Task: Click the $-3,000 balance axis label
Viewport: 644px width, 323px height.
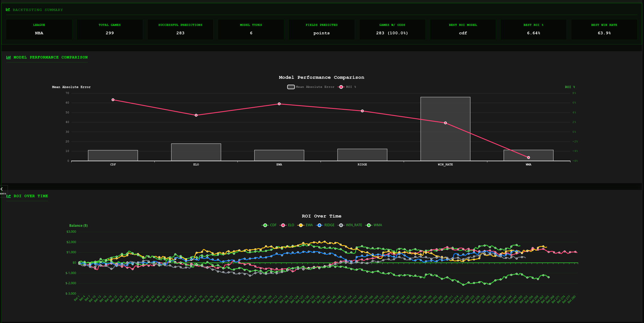Action: (71, 294)
